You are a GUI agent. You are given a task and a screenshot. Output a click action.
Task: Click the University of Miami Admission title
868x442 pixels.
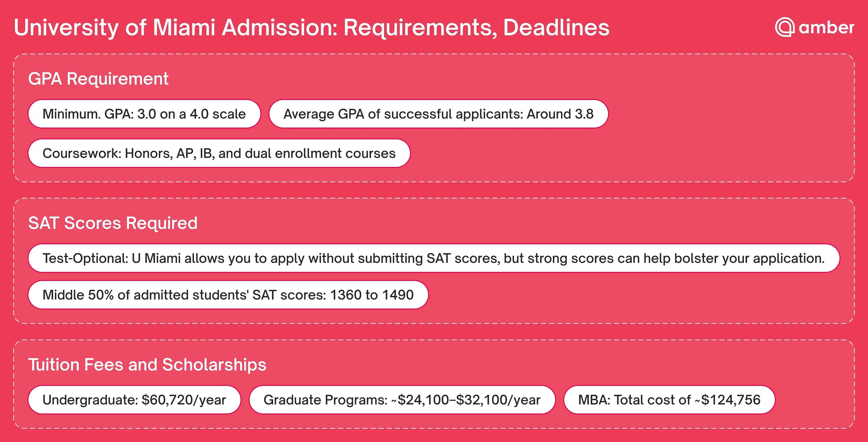click(312, 28)
